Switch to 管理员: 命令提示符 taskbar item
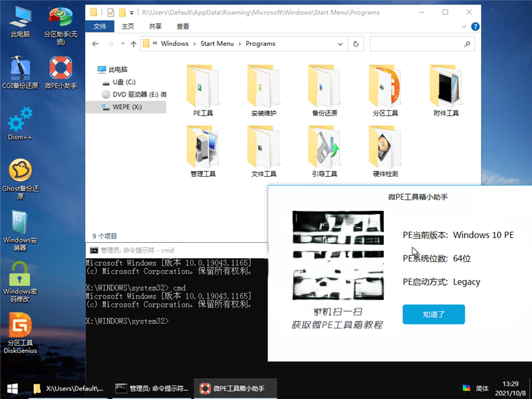 click(x=152, y=388)
